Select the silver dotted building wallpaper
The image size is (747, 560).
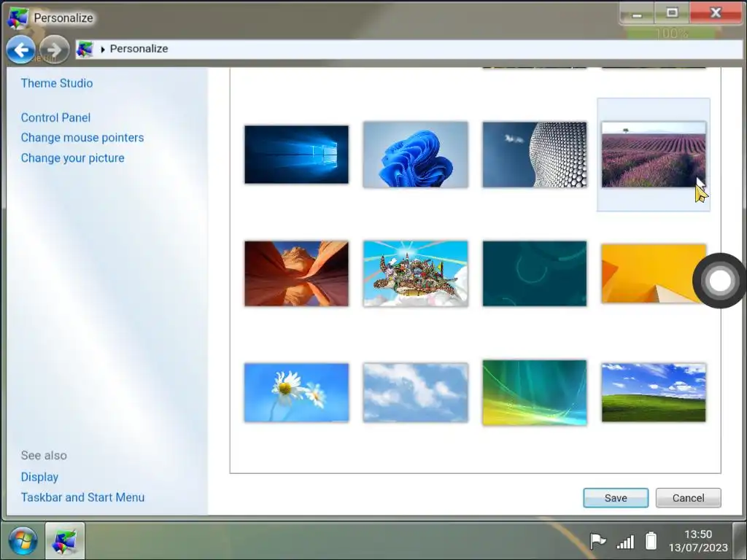[x=535, y=155]
